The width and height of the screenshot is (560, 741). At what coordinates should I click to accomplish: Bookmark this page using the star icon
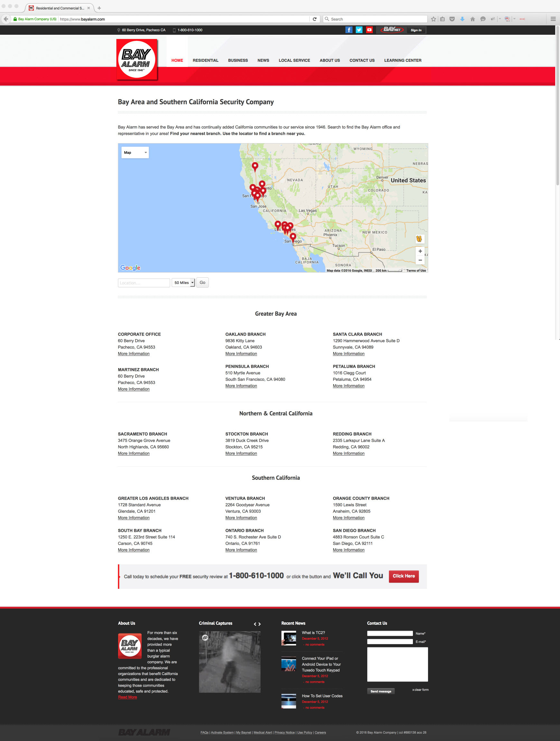[x=433, y=19]
